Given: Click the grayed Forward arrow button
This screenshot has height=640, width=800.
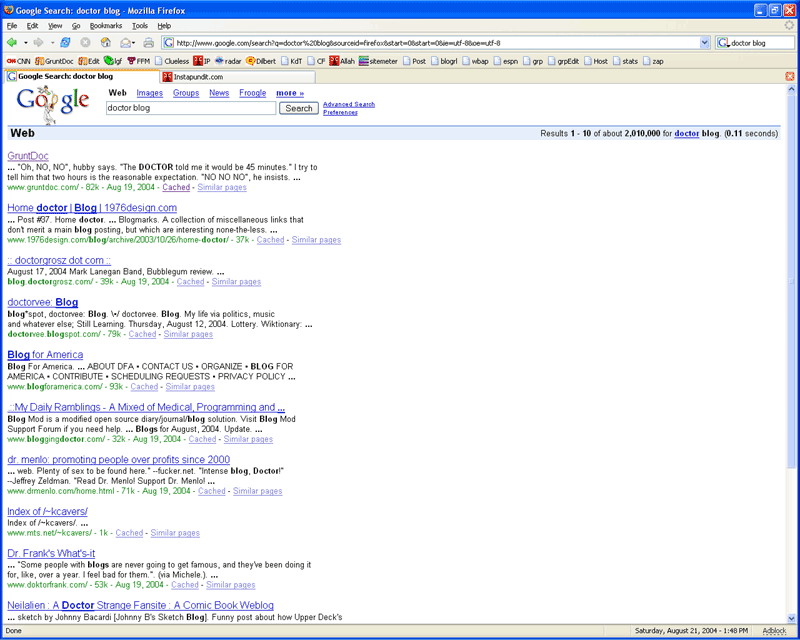Looking at the screenshot, I should point(38,43).
